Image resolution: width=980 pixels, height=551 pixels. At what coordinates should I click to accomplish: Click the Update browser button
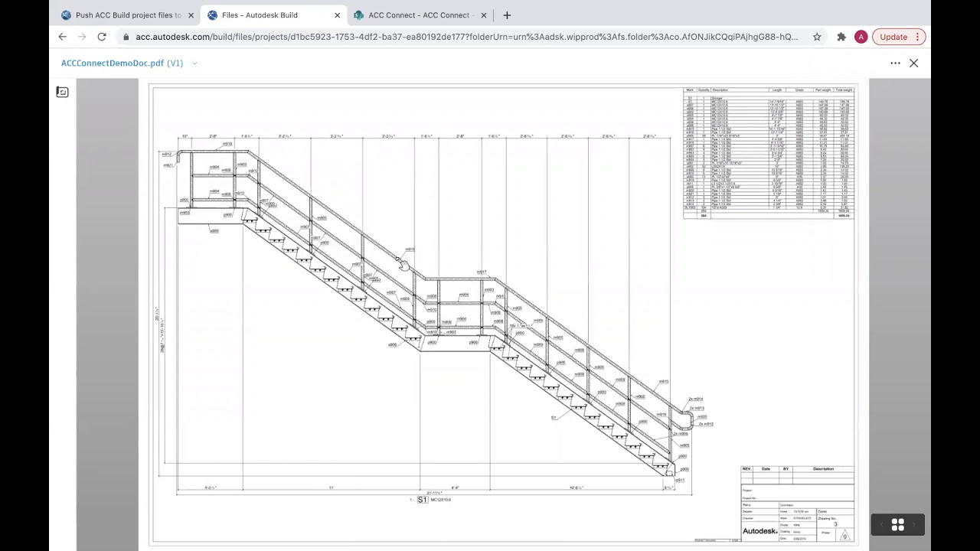coord(893,36)
